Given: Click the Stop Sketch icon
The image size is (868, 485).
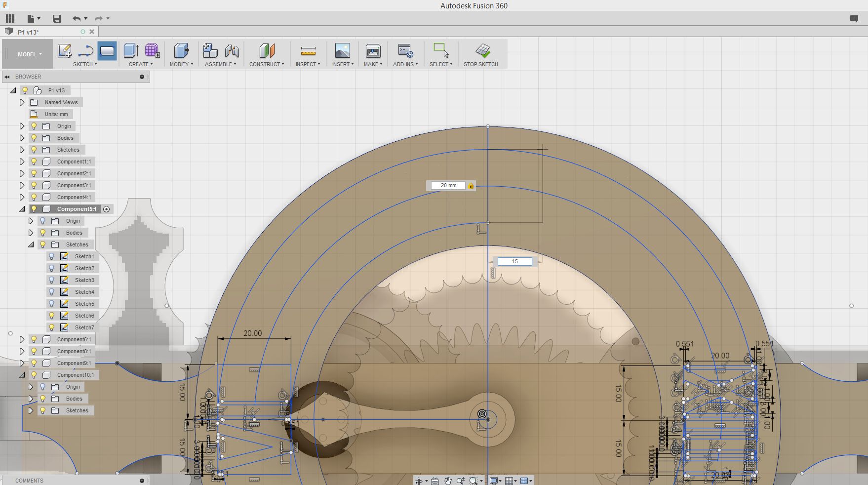Looking at the screenshot, I should (483, 50).
